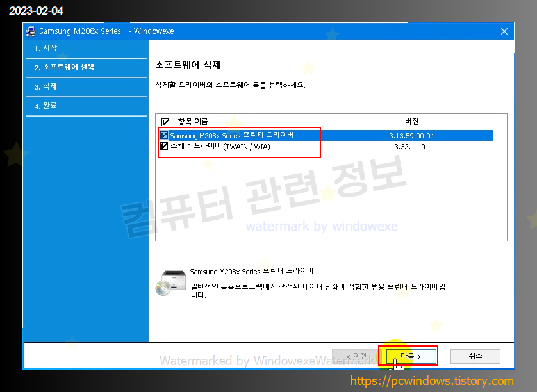Screen dimensions: 537x392
Task: Click the driver description starting 일반적인 응용프로그램
Action: click(x=318, y=291)
